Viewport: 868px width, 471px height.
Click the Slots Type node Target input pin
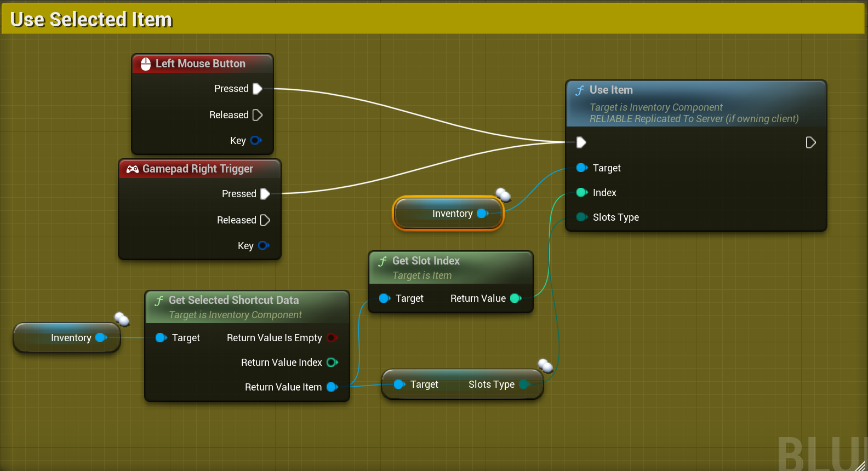(x=399, y=384)
